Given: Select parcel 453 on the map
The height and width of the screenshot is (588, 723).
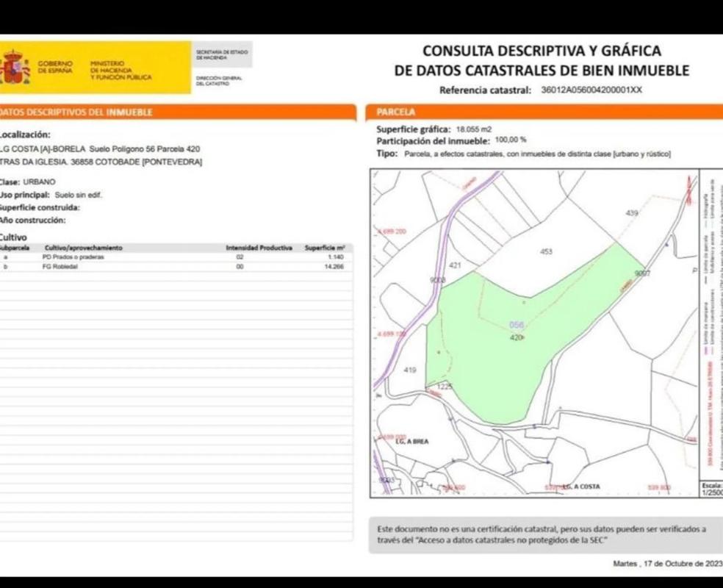Looking at the screenshot, I should [545, 251].
